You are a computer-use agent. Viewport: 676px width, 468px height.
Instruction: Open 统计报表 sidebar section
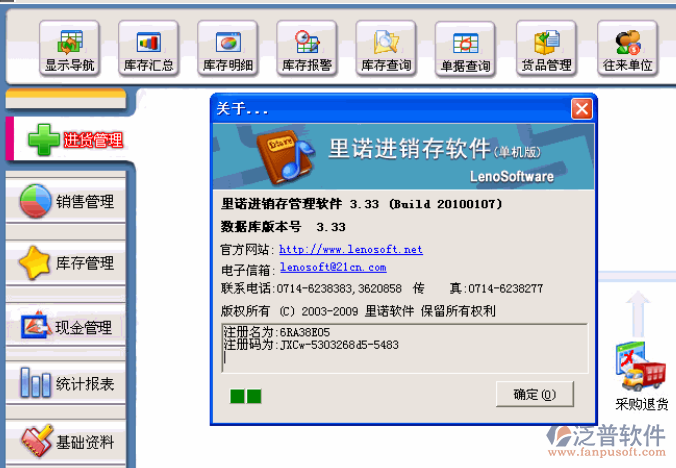(x=66, y=384)
